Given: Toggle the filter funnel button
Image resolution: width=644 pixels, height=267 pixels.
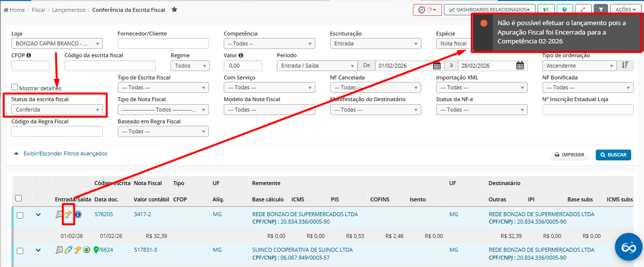Looking at the screenshot, I should click(x=601, y=9).
